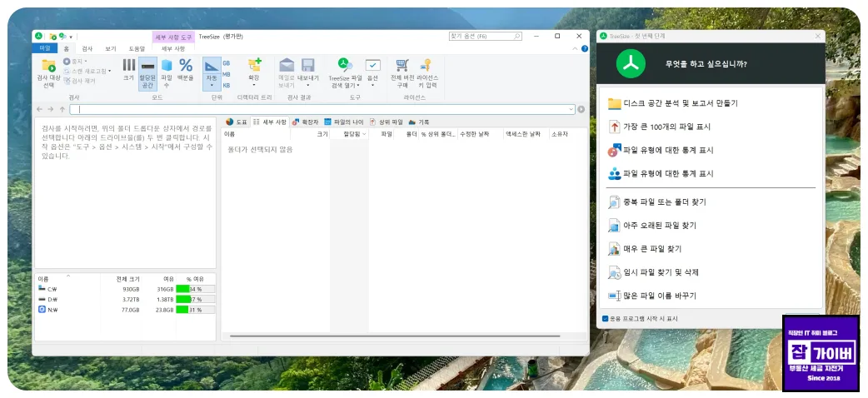This screenshot has width=868, height=398.
Task: Switch to the 상위 파일 tab
Action: (387, 122)
